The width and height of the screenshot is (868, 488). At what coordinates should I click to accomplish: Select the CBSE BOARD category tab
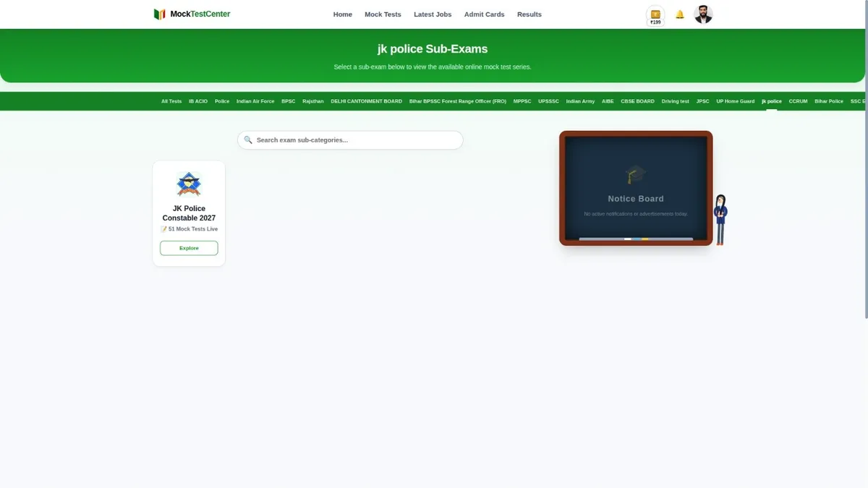click(637, 101)
